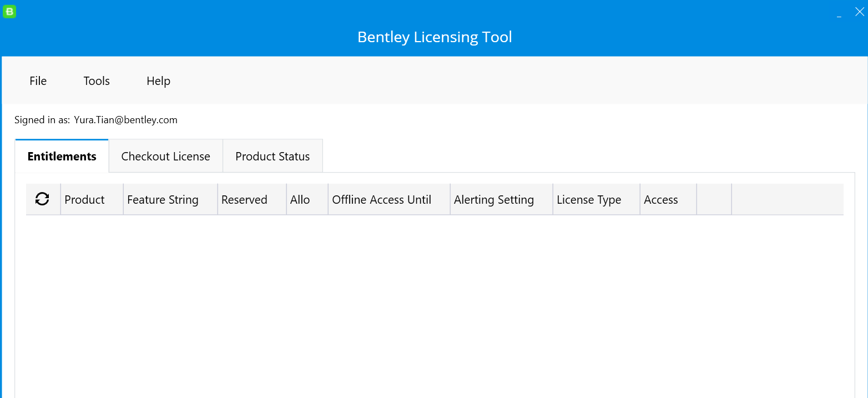The width and height of the screenshot is (868, 398).
Task: Open the Help menu
Action: point(158,81)
